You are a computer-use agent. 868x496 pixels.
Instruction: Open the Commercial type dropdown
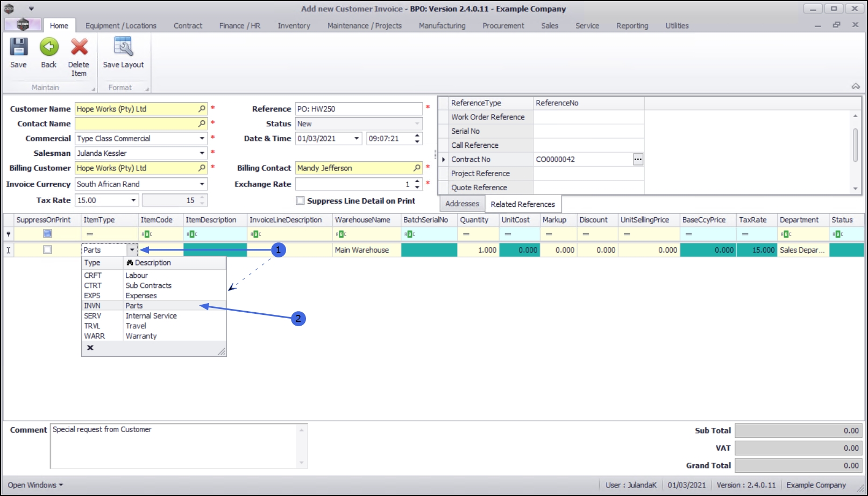[202, 139]
